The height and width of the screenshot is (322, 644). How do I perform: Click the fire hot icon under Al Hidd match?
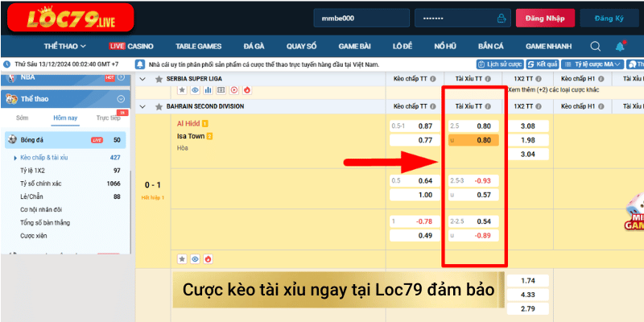(208, 258)
